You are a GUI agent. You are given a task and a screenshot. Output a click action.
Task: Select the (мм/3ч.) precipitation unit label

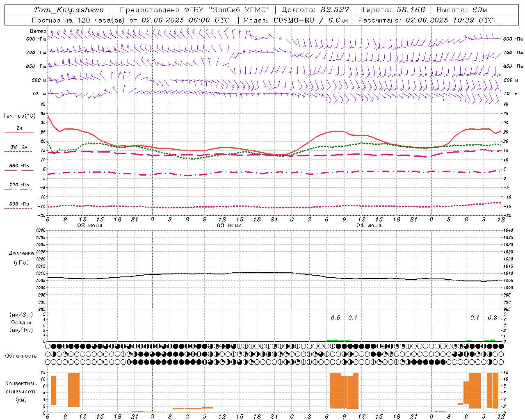click(x=21, y=315)
